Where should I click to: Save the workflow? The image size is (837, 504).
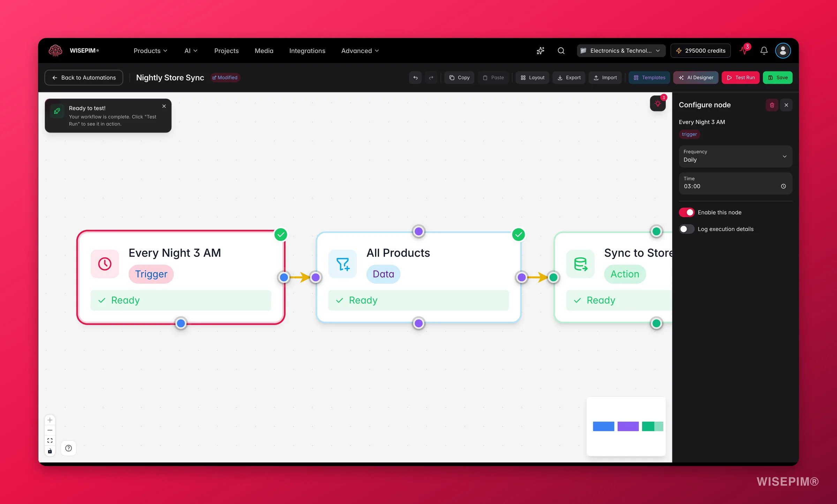coord(778,77)
